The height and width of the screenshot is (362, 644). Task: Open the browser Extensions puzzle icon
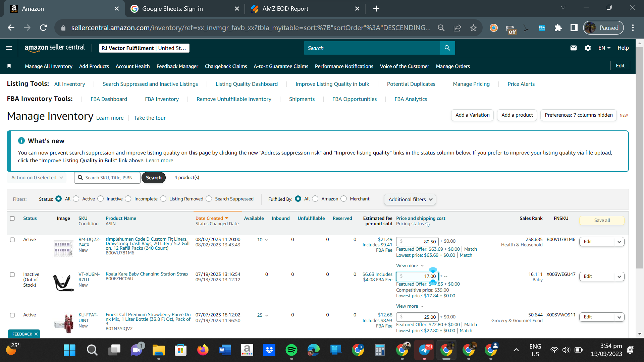[558, 28]
